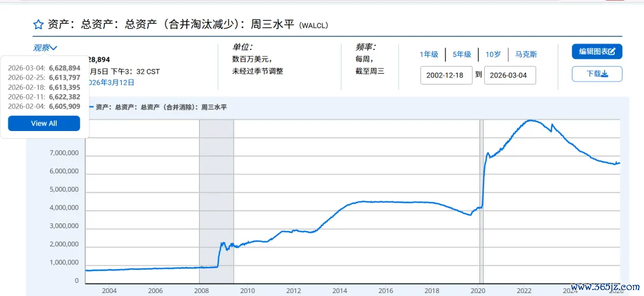Click the 2014 x-axis label

(340, 290)
